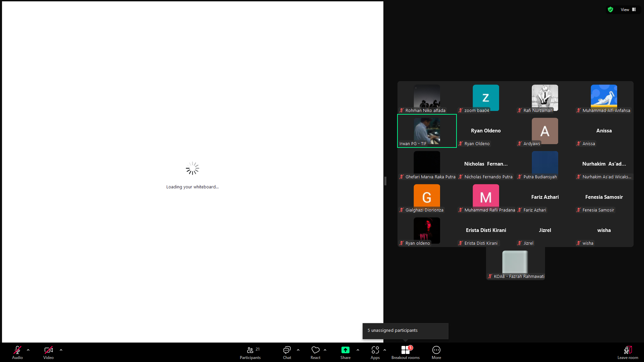Select Anissa participant tile

click(604, 131)
